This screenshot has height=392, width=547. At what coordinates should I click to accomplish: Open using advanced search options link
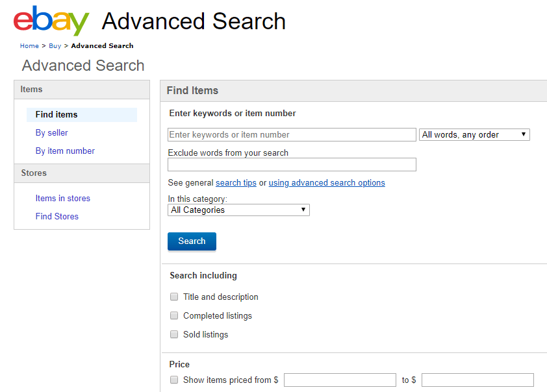[x=327, y=182]
